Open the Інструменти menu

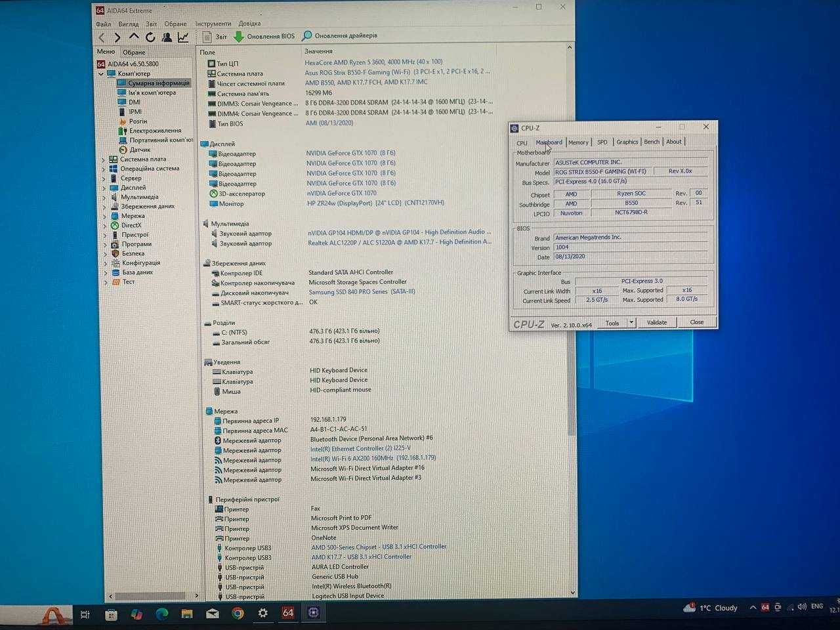point(213,24)
